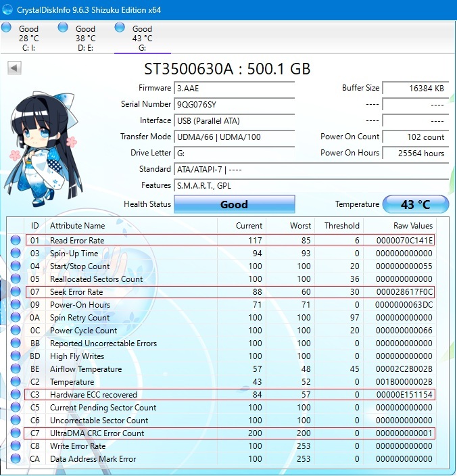Image resolution: width=457 pixels, height=476 pixels.
Task: Click the Good health status button
Action: (x=235, y=204)
